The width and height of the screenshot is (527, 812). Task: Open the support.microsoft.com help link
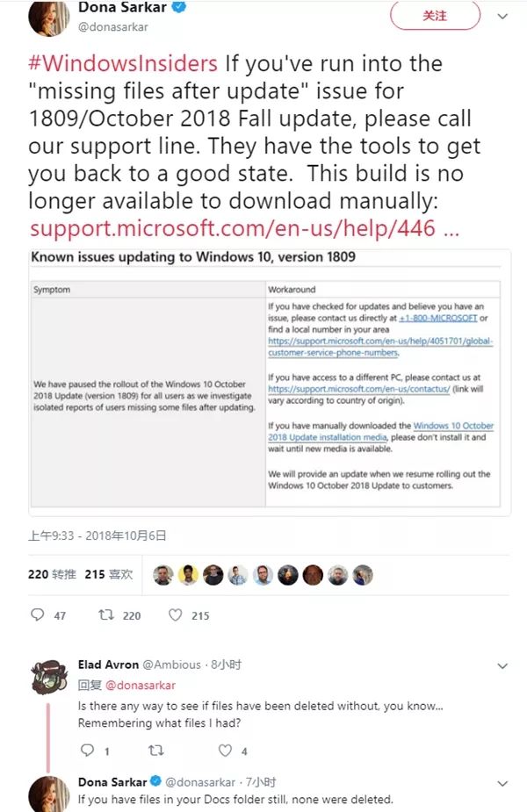click(228, 227)
